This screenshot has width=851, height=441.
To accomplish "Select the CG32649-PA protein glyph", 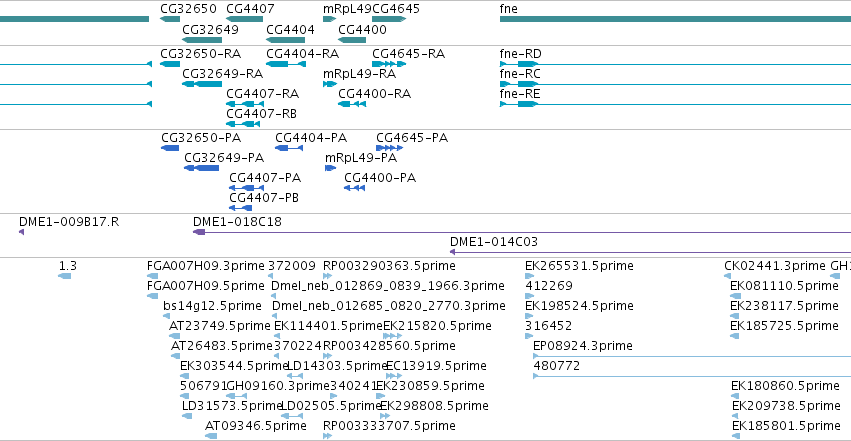I will [201, 168].
